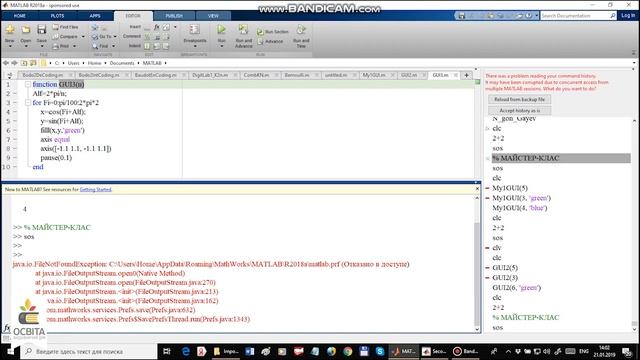The height and width of the screenshot is (360, 640).
Task: Select GUI2(6, 'green') in command history
Action: pos(516,287)
